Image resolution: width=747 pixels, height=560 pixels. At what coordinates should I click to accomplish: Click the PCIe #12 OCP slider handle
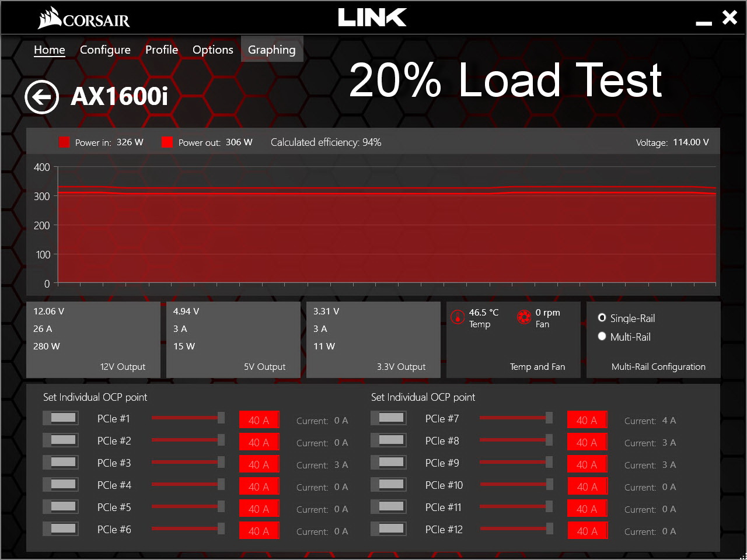pos(549,528)
